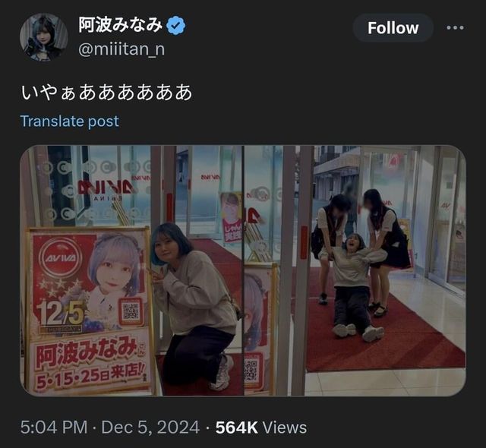Click the AVIVA logo circle on poster
486x448 pixels.
point(61,257)
